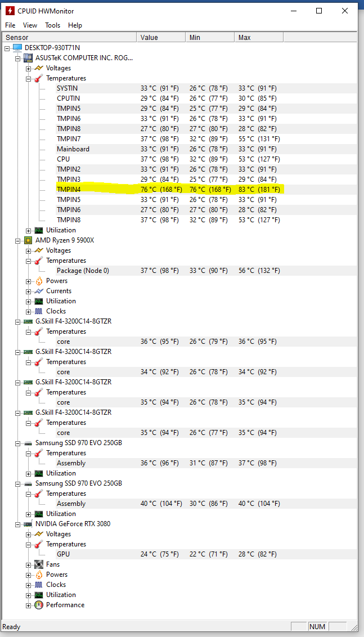Collapse the motherboard Temperatures node
The width and height of the screenshot is (364, 637).
click(29, 78)
